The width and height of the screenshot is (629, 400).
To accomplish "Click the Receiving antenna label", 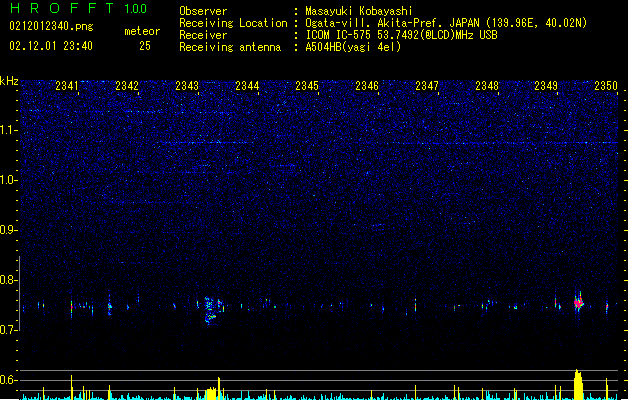I will pyautogui.click(x=230, y=47).
